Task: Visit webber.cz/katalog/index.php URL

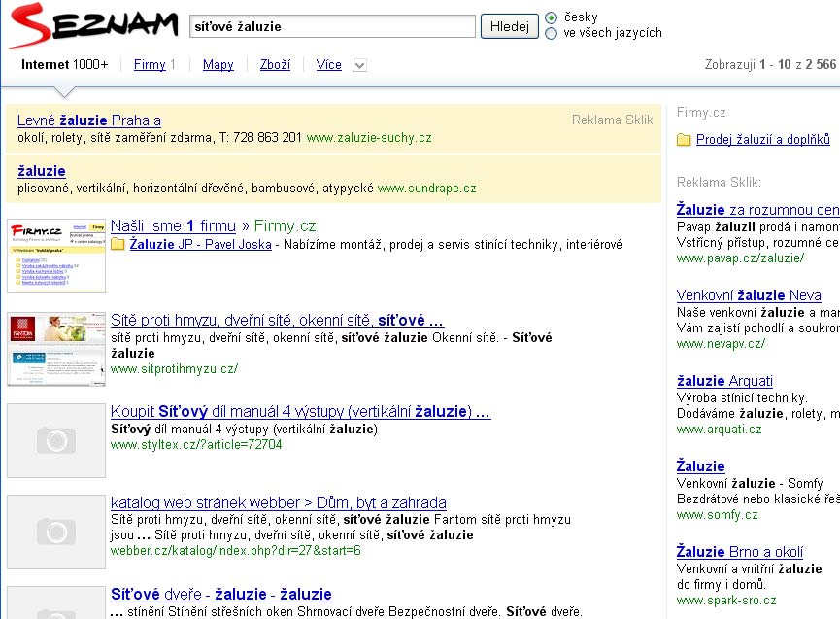Action: (x=236, y=550)
